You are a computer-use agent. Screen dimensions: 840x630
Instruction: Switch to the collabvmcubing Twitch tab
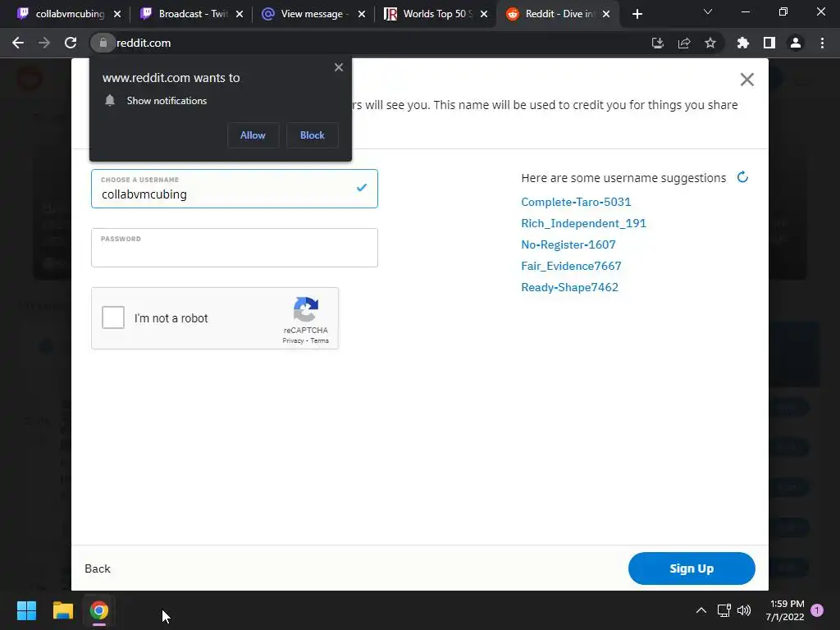62,14
